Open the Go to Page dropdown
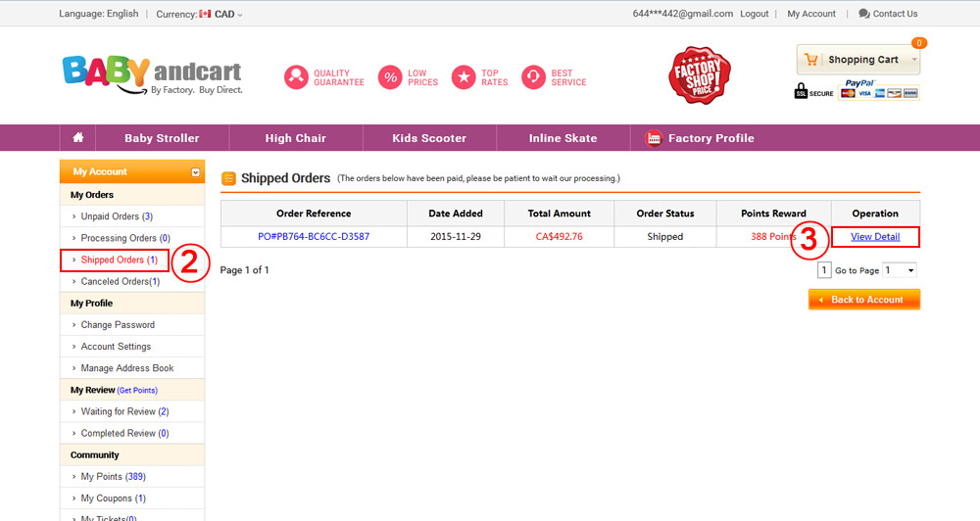Screen dimensions: 980x521 899,270
